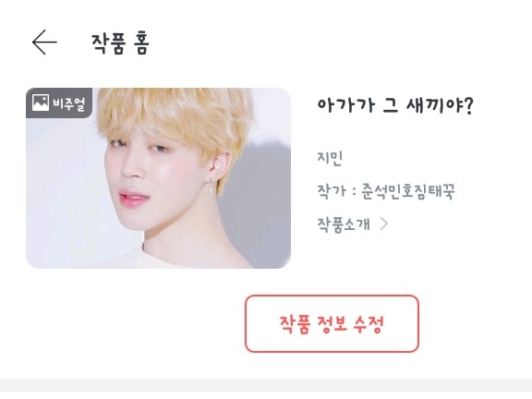532x399 pixels.
Task: Open the 작품소개 work introduction link
Action: click(x=344, y=224)
